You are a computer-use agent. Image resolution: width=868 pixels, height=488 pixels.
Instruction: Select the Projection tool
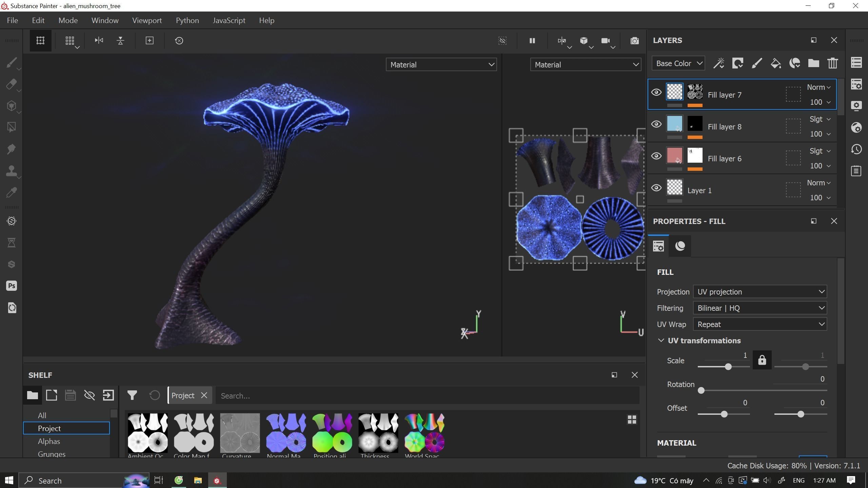pos(12,106)
